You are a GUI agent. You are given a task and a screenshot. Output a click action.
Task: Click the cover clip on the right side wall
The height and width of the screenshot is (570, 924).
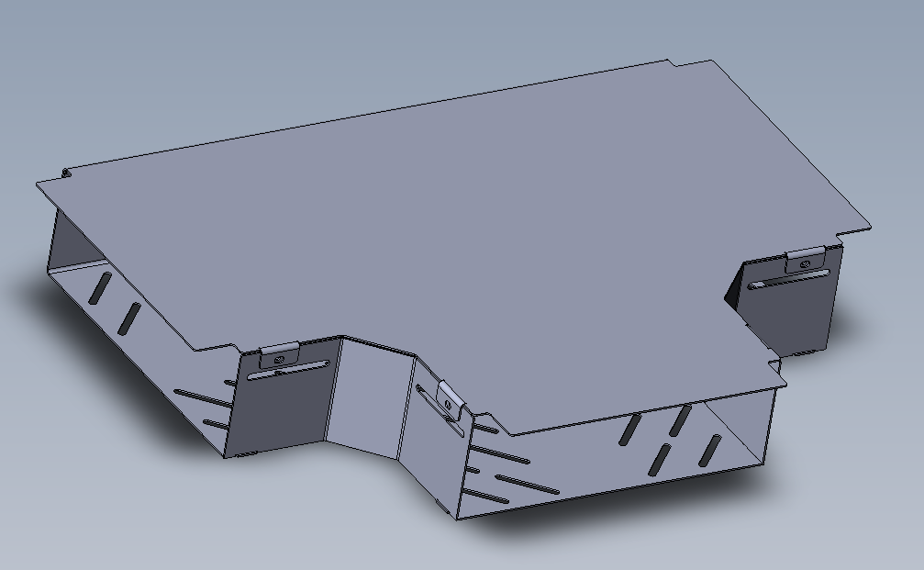coord(806,260)
